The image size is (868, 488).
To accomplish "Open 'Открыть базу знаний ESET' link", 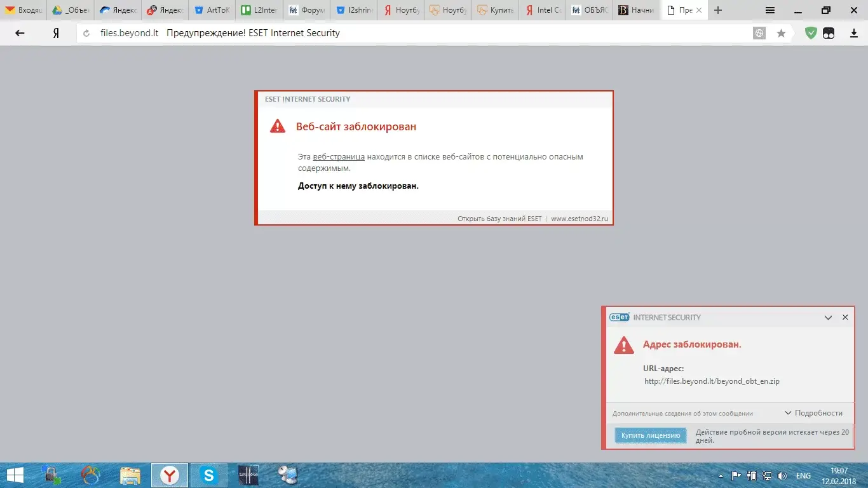I will pyautogui.click(x=499, y=219).
